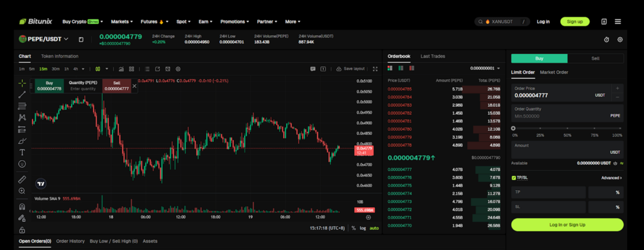Open the Spot dropdown menu
Image resolution: width=644 pixels, height=250 pixels.
pos(184,21)
